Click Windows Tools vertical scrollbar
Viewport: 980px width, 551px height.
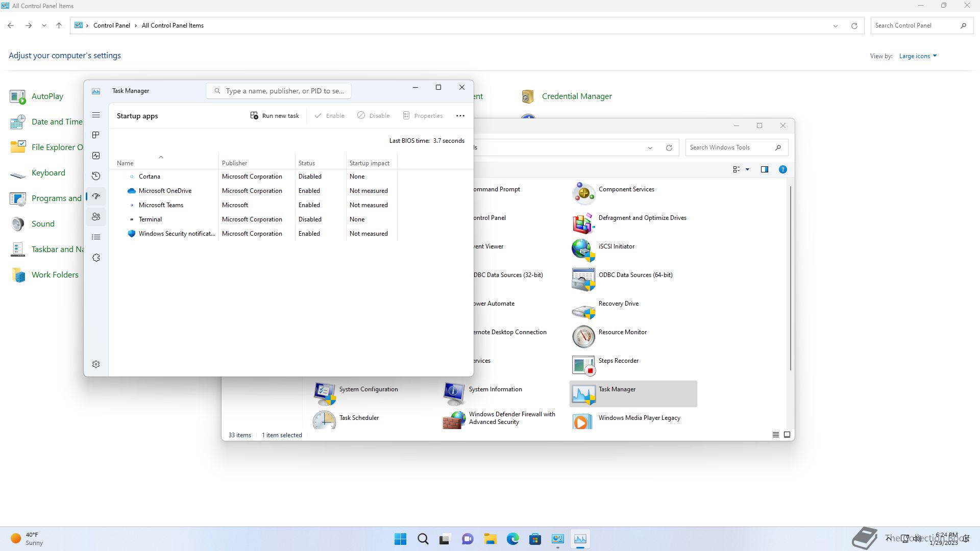791,278
